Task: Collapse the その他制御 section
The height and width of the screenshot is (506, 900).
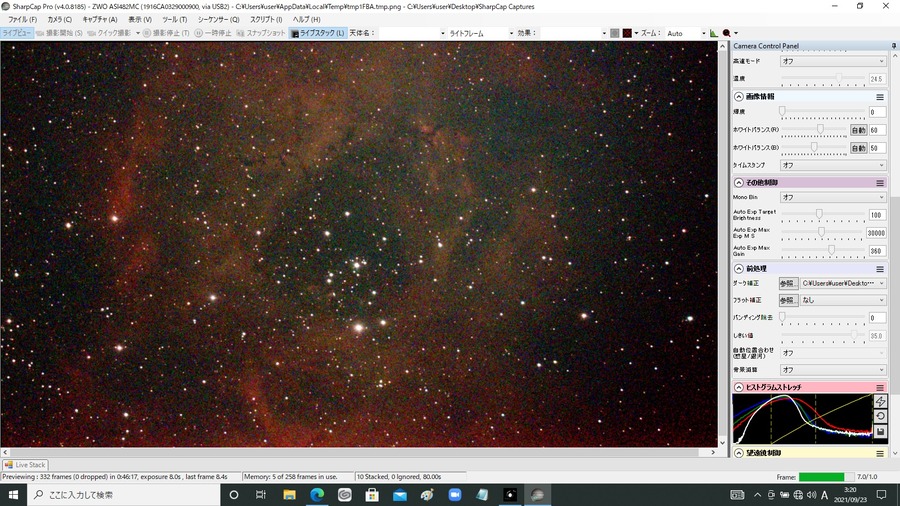Action: point(739,183)
